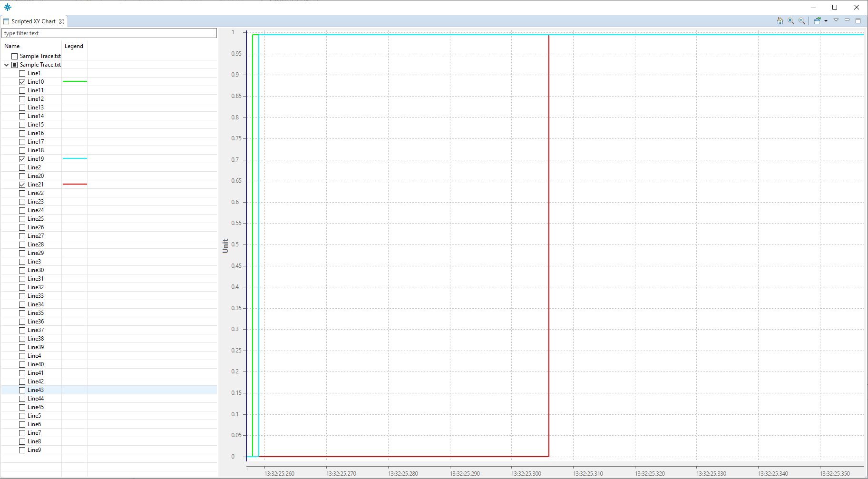Click the zoom out magnifier icon
The width and height of the screenshot is (868, 479).
[802, 21]
